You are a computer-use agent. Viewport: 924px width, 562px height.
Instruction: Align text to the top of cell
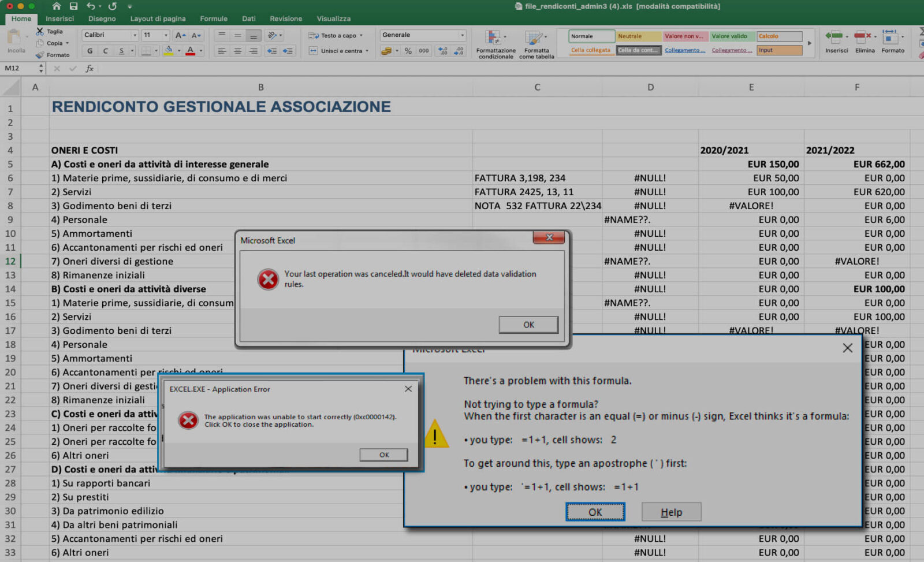[222, 35]
